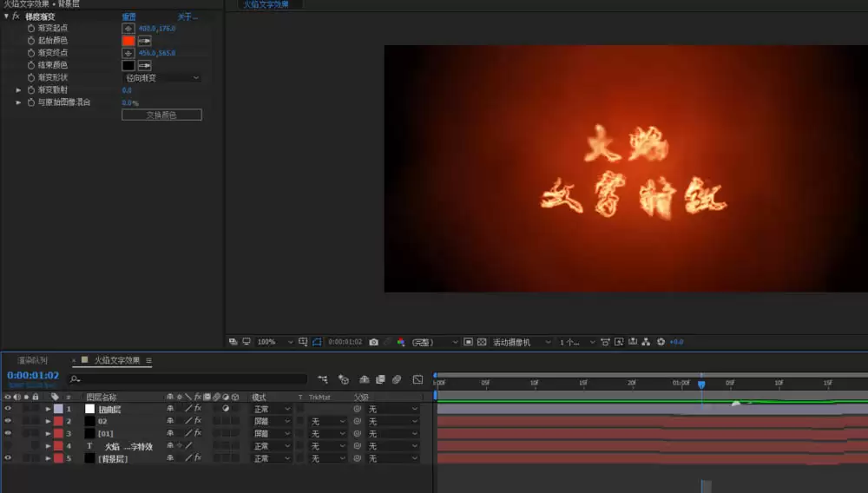Image resolution: width=868 pixels, height=493 pixels.
Task: Hide layer 1 扭曲层 with eye icon
Action: click(8, 409)
